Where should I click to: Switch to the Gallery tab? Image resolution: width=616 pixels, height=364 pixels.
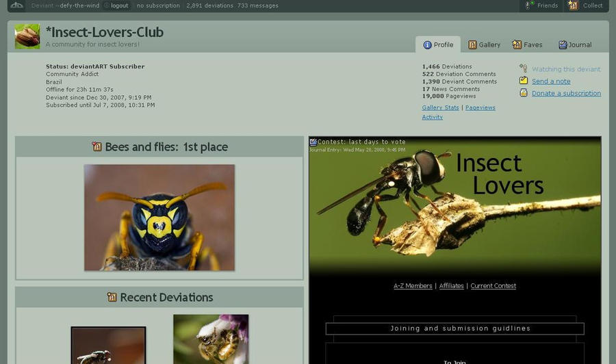coord(484,44)
